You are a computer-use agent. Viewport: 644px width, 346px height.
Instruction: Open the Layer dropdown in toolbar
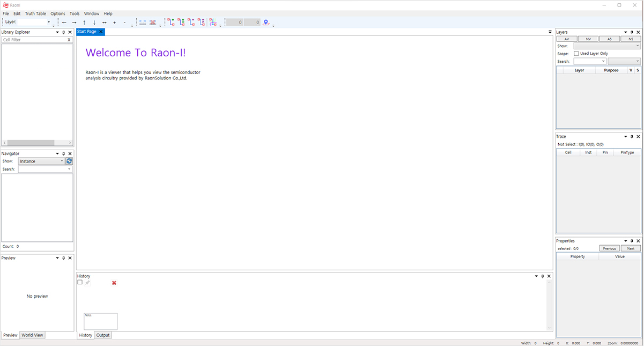(x=49, y=22)
